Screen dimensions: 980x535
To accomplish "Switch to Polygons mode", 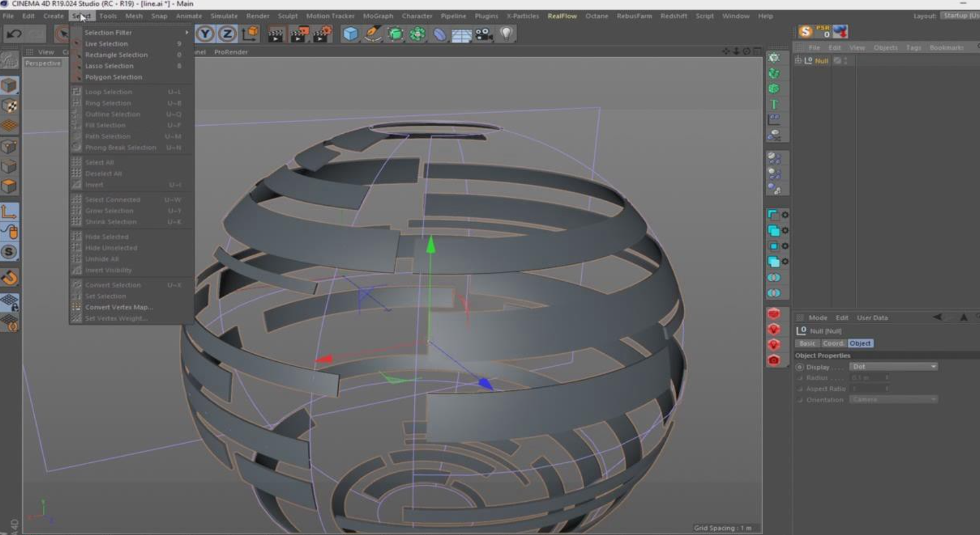I will coord(9,186).
